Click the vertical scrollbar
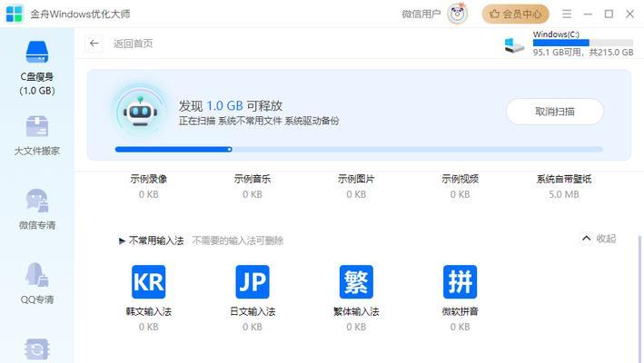The image size is (644, 363). coord(639,299)
